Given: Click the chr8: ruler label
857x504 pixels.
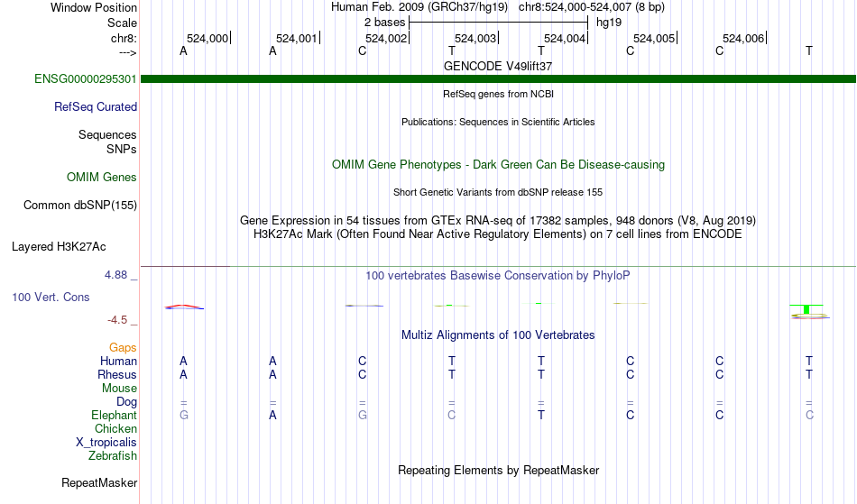Looking at the screenshot, I should coord(124,39).
